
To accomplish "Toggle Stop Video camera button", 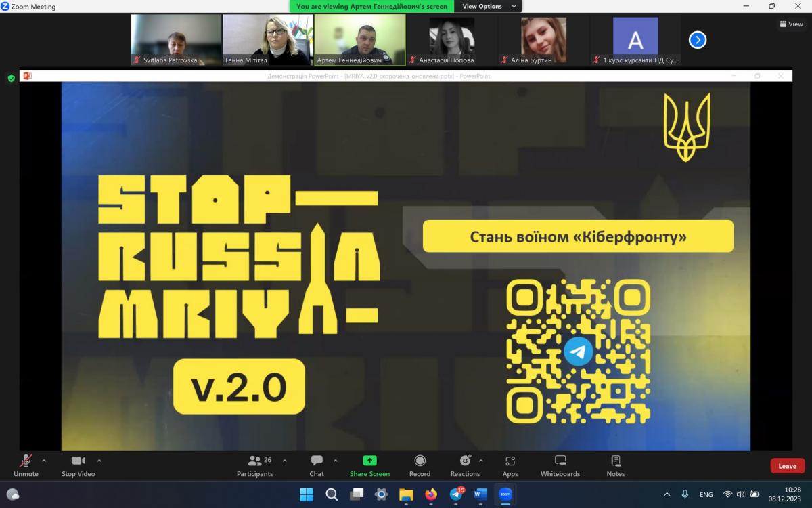I will coord(78,465).
